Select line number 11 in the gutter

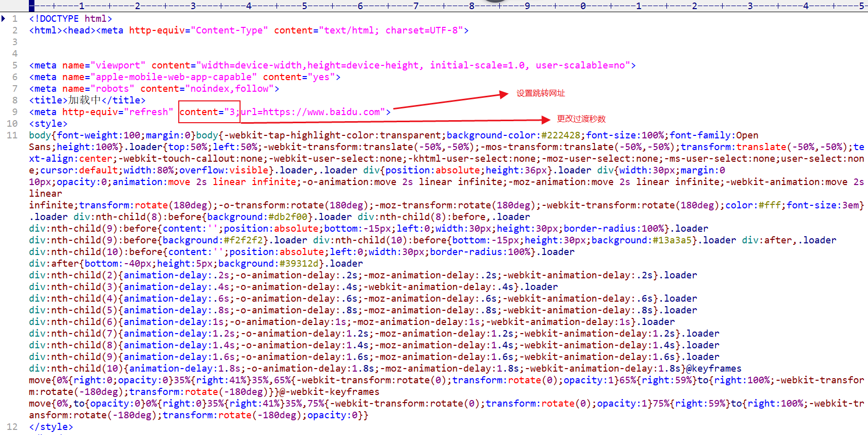(12, 135)
